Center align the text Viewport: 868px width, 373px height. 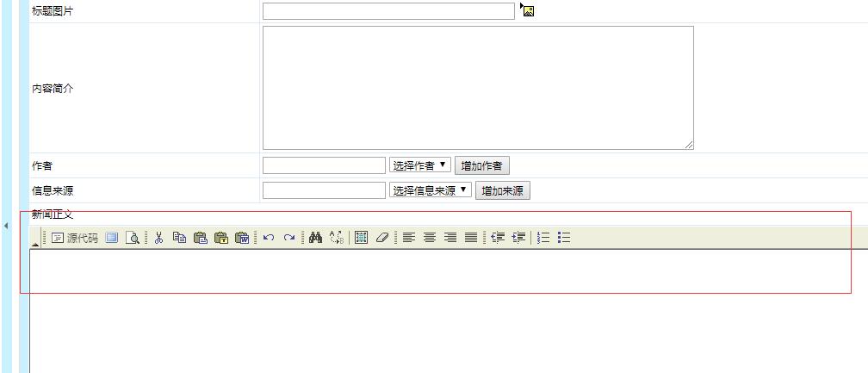pos(430,238)
